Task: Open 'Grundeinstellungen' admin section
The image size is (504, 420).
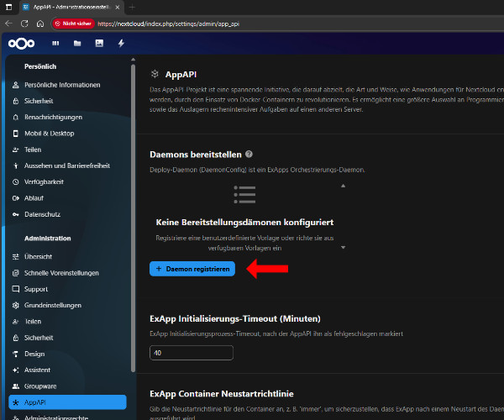Action: (x=53, y=305)
